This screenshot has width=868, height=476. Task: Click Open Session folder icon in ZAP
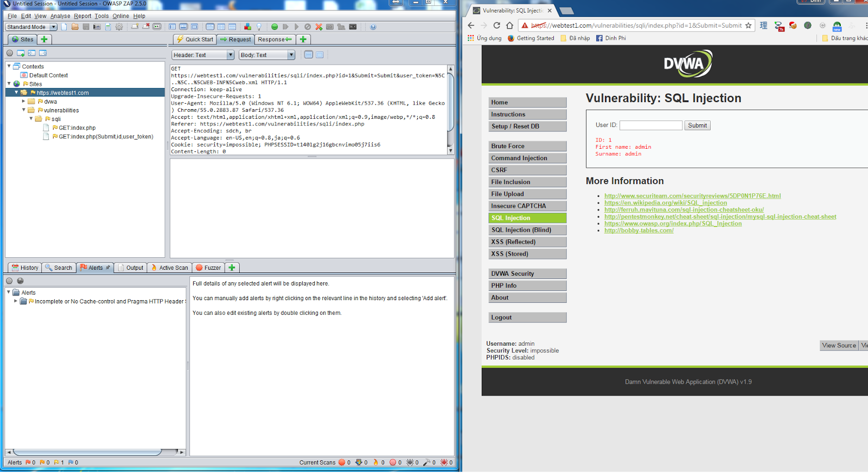click(x=75, y=27)
